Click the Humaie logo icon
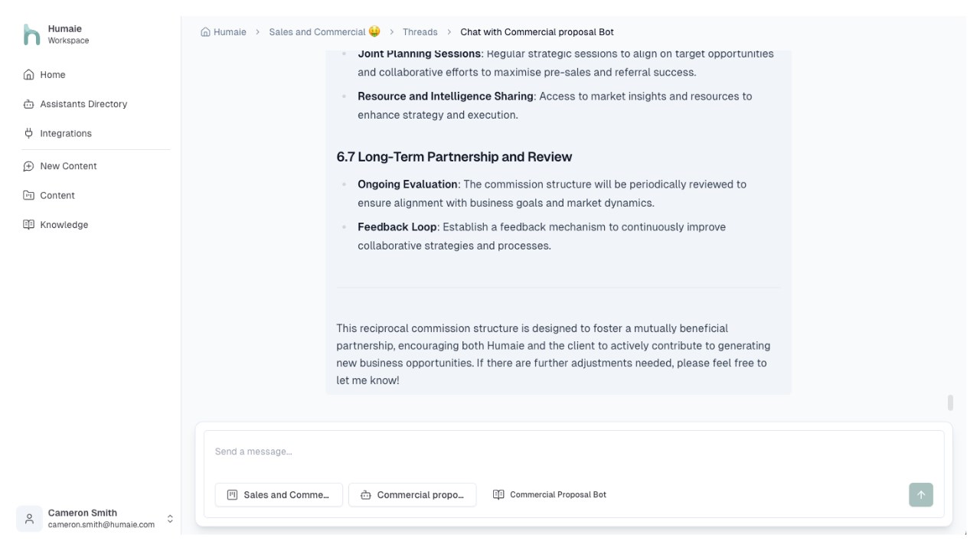980x551 pixels. tap(31, 34)
